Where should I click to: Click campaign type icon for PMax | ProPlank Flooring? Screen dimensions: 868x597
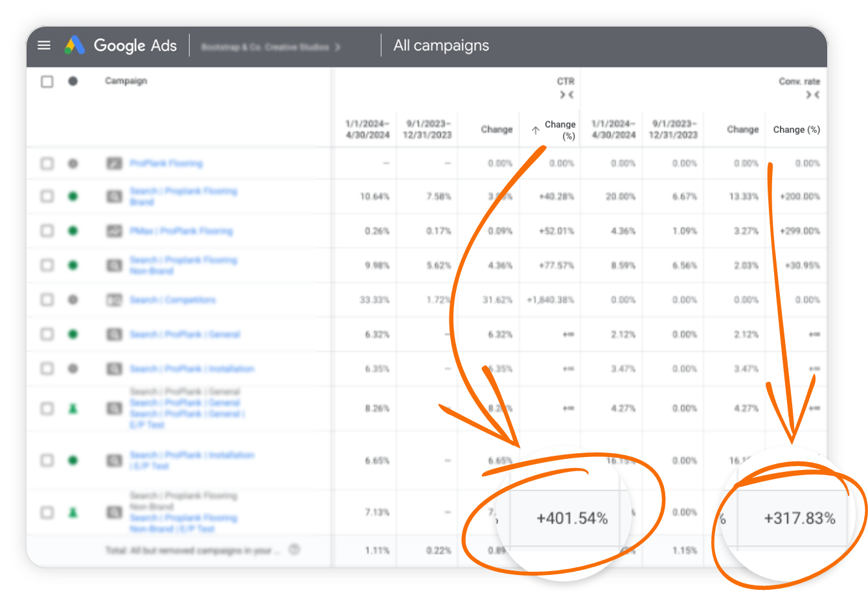tap(114, 231)
